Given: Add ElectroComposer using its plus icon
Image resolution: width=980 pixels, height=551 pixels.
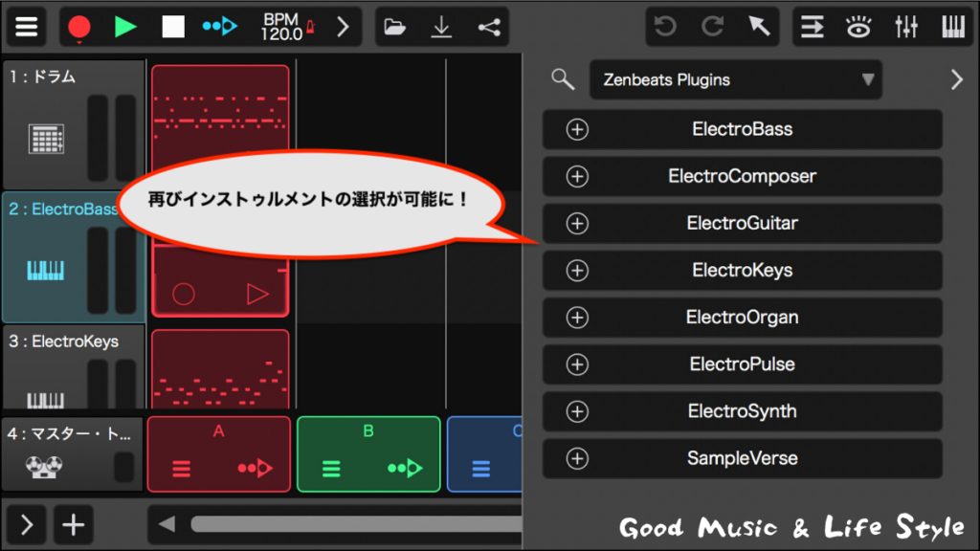Looking at the screenshot, I should click(x=577, y=176).
